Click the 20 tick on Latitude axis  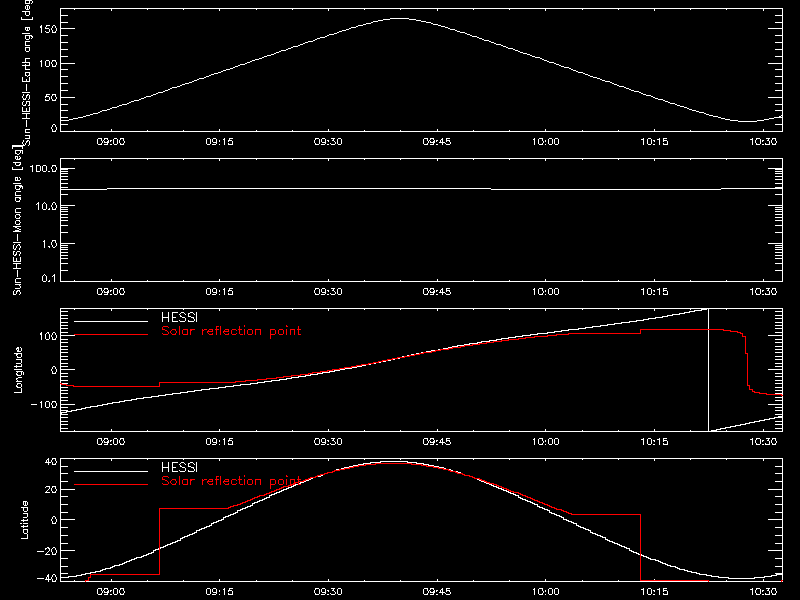click(51, 490)
